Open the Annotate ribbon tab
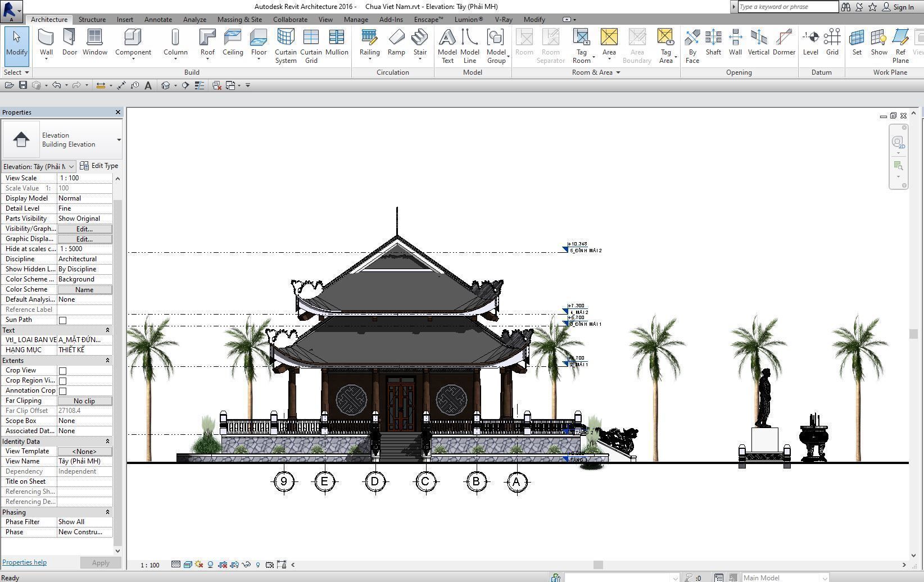The image size is (924, 582). point(158,20)
